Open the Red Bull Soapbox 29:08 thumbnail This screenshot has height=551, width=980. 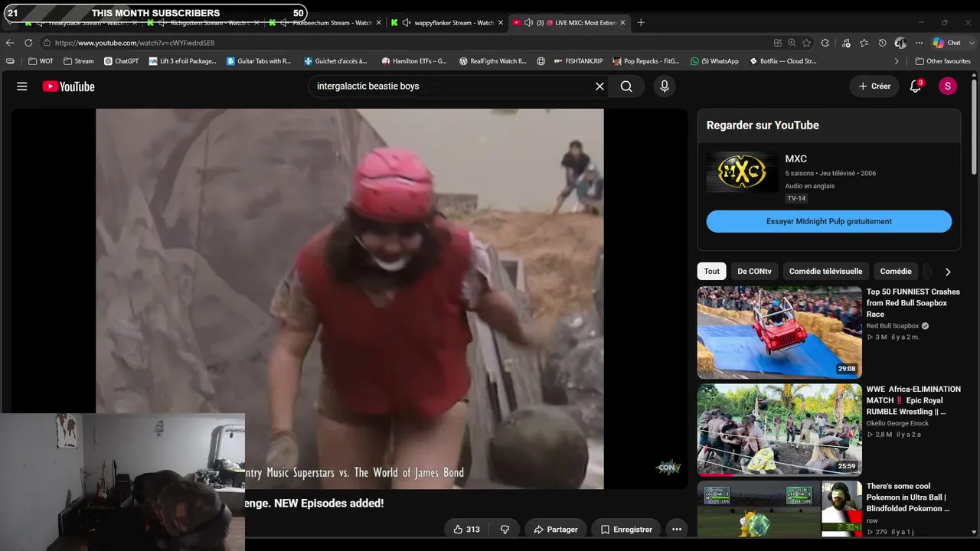pos(779,332)
